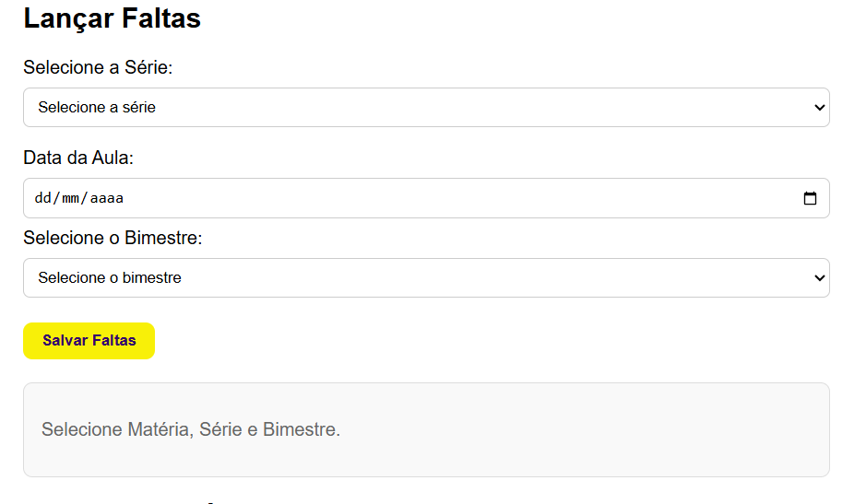Select the 'dd' day segment
The height and width of the screenshot is (504, 854).
(42, 198)
